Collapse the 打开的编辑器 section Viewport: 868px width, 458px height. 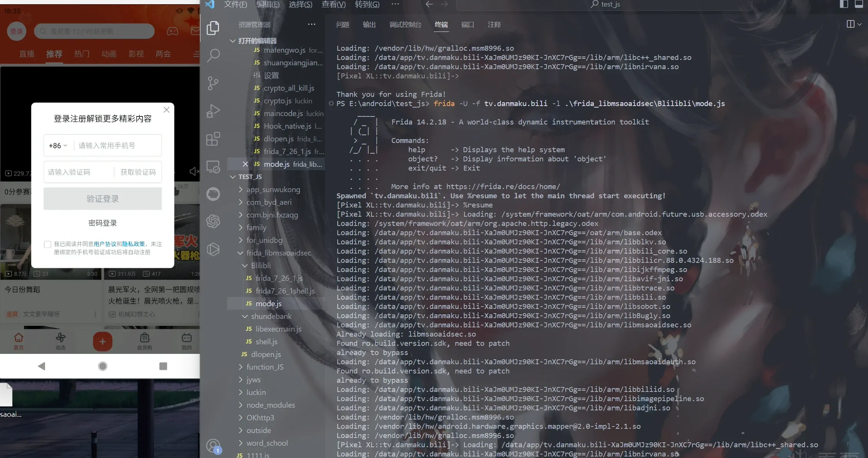pos(233,41)
